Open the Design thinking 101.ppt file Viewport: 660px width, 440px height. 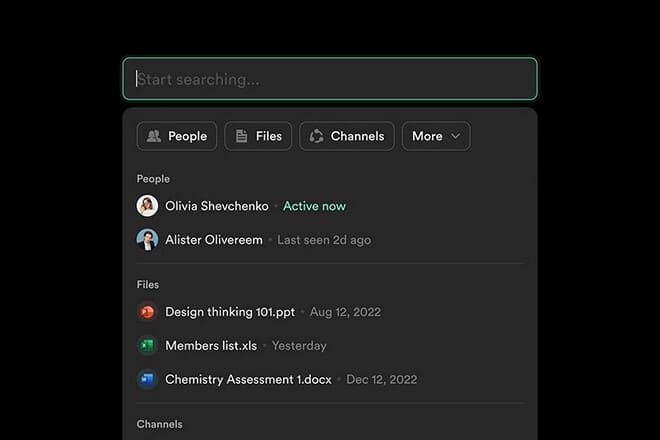click(x=230, y=312)
